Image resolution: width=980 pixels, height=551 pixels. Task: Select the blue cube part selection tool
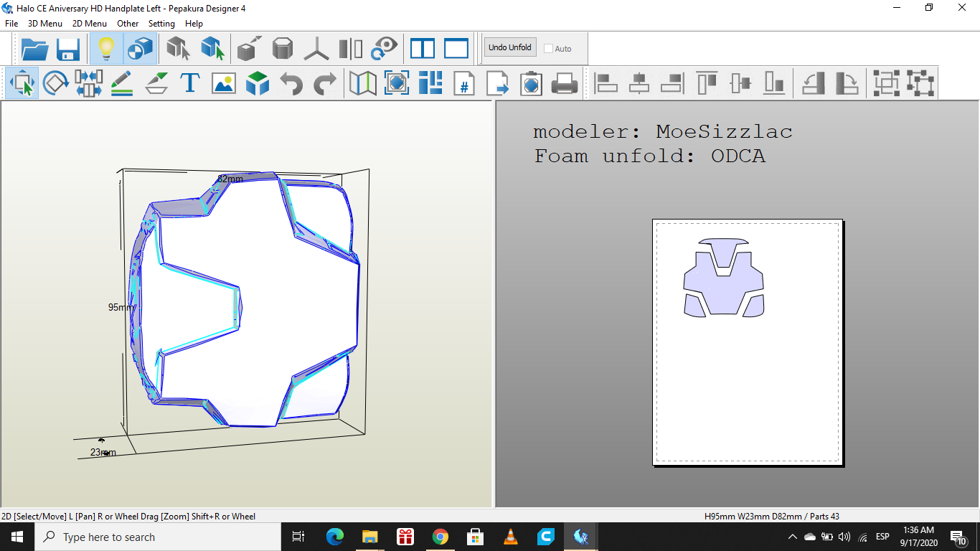point(212,49)
